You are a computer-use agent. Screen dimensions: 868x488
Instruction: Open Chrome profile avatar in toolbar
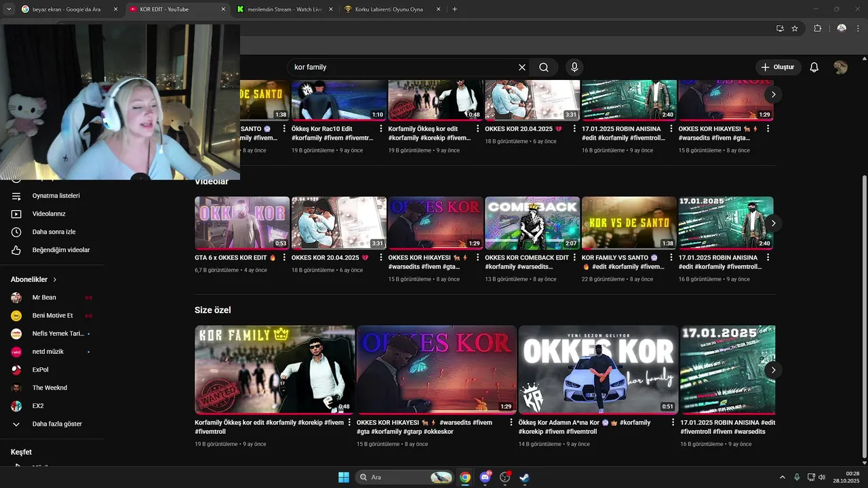click(842, 28)
